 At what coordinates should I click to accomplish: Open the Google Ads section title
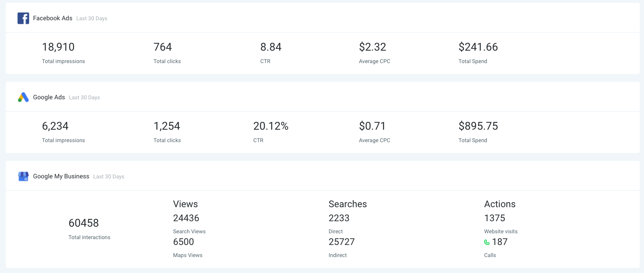pos(49,97)
